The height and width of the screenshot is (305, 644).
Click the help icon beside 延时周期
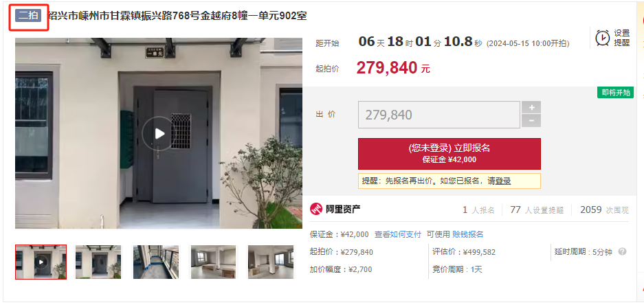(x=622, y=251)
